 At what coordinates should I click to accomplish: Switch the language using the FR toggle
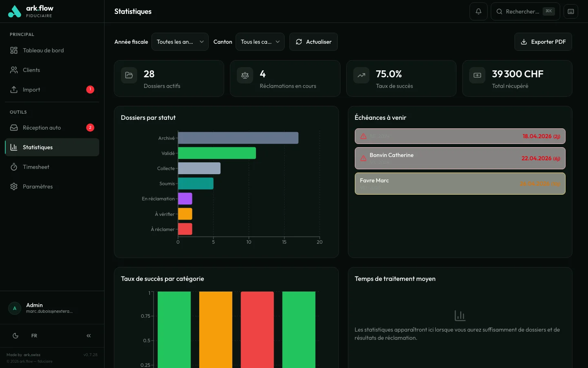click(x=34, y=336)
